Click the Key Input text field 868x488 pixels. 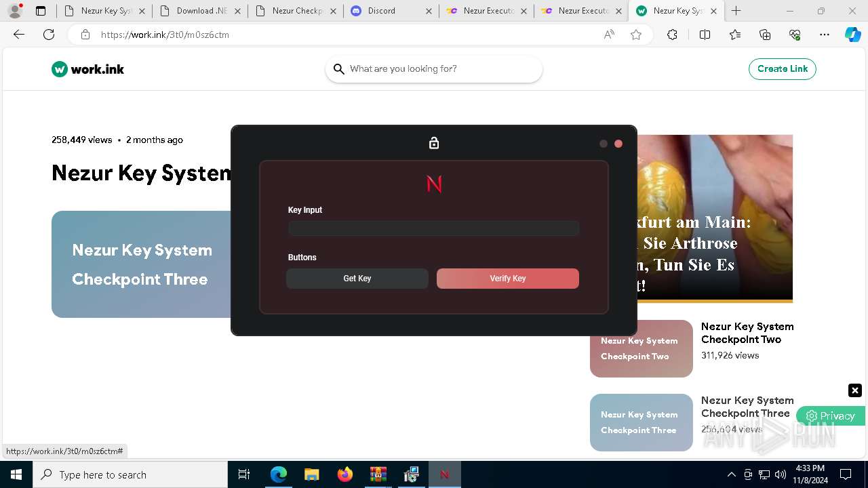click(434, 228)
